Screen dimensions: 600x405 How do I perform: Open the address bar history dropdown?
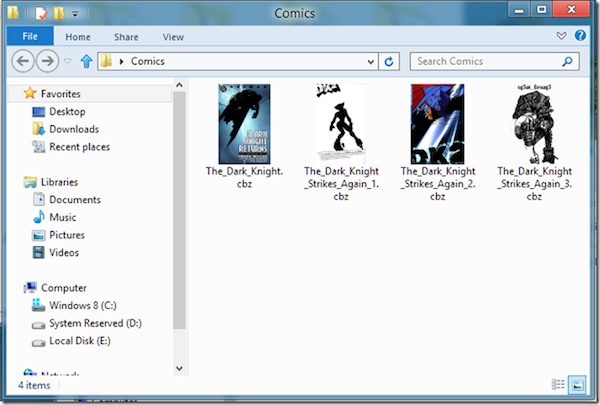click(370, 62)
